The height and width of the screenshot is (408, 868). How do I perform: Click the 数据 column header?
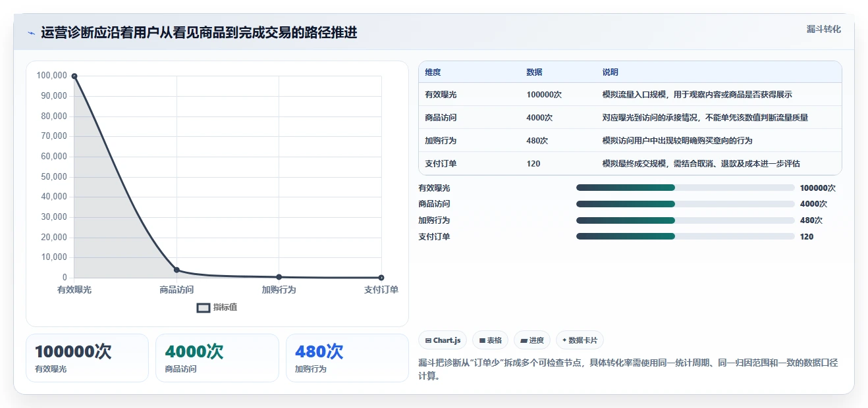tap(534, 72)
